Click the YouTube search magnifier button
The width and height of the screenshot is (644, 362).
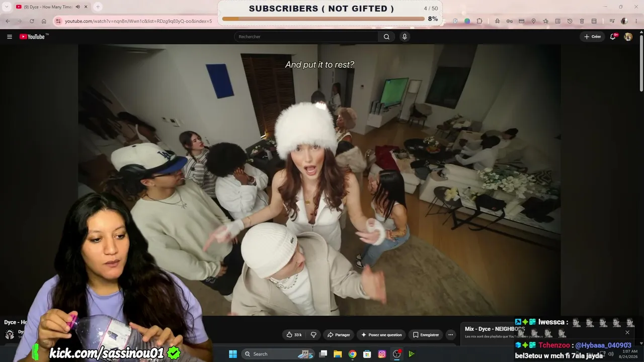pos(386,37)
